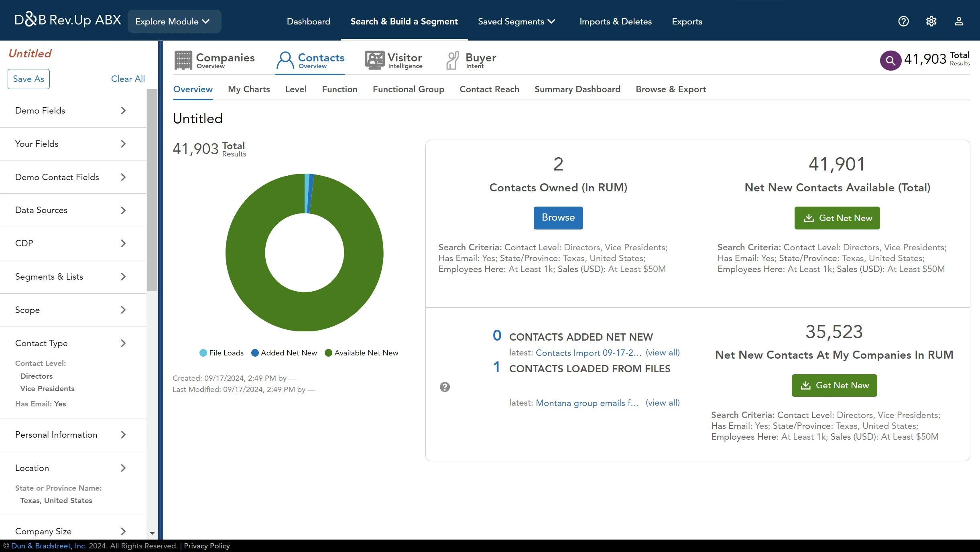Viewport: 980px width, 552px height.
Task: Toggle the Added Net New legend swatch
Action: (255, 353)
